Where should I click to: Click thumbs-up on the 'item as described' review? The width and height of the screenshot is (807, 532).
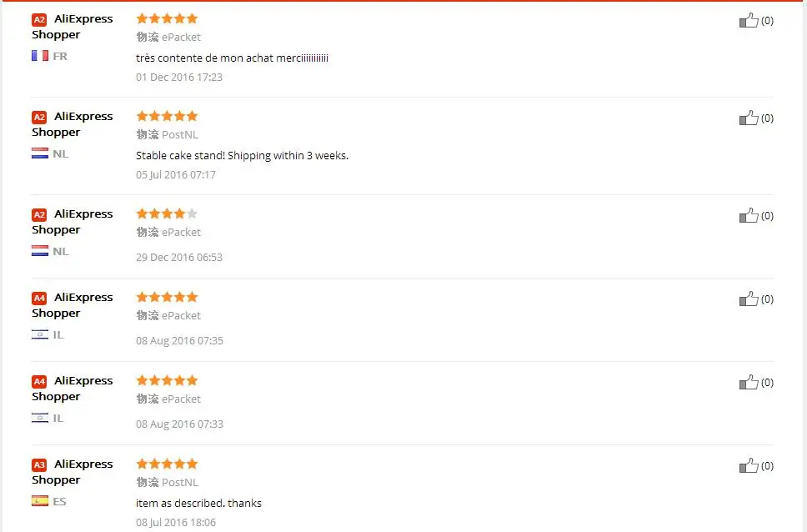pos(749,465)
